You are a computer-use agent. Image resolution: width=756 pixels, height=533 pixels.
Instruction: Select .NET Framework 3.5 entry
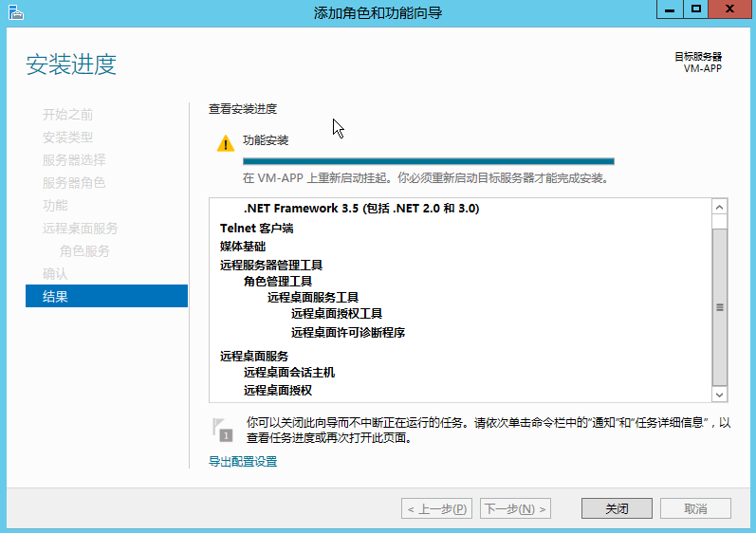360,209
